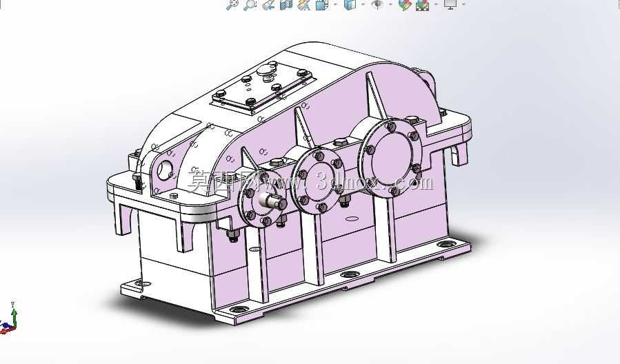
Task: Open the Edit Appearance color ball
Action: 405,4
